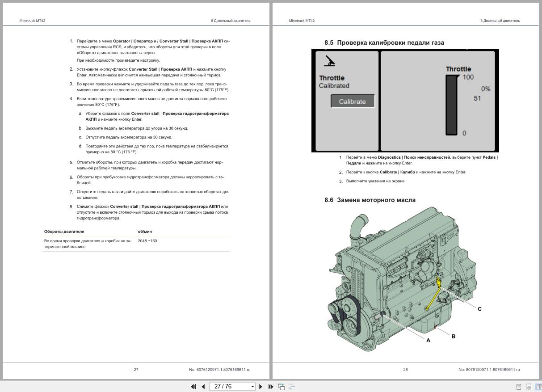
Task: Switch to single page view layout
Action: tap(519, 387)
